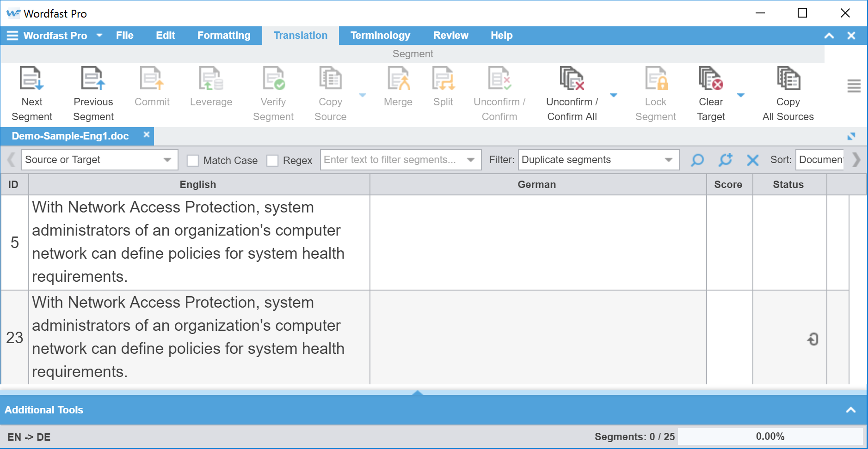Open Wordfast Pro menu dropdown arrow
868x449 pixels.
[x=99, y=36]
